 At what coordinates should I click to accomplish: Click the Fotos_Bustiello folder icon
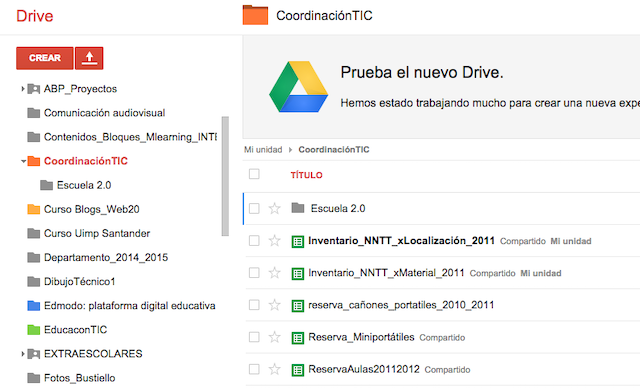(33, 378)
